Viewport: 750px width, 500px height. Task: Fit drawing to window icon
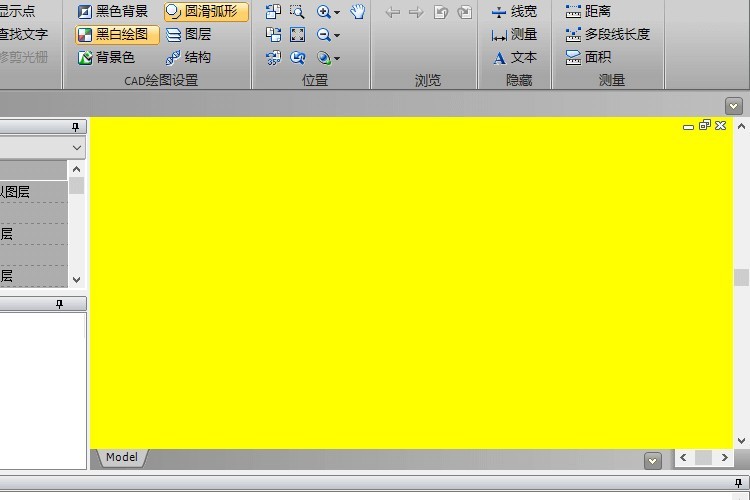click(x=297, y=34)
